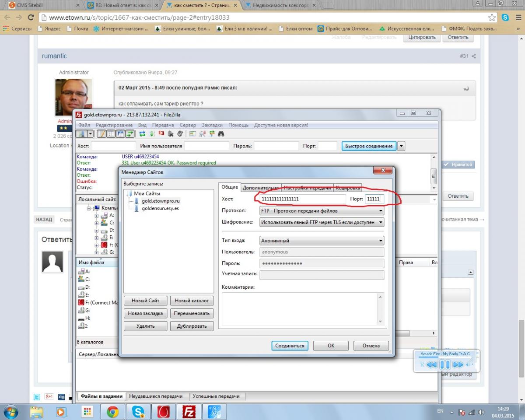
Task: Click the Порт field in Site Manager
Action: click(374, 199)
